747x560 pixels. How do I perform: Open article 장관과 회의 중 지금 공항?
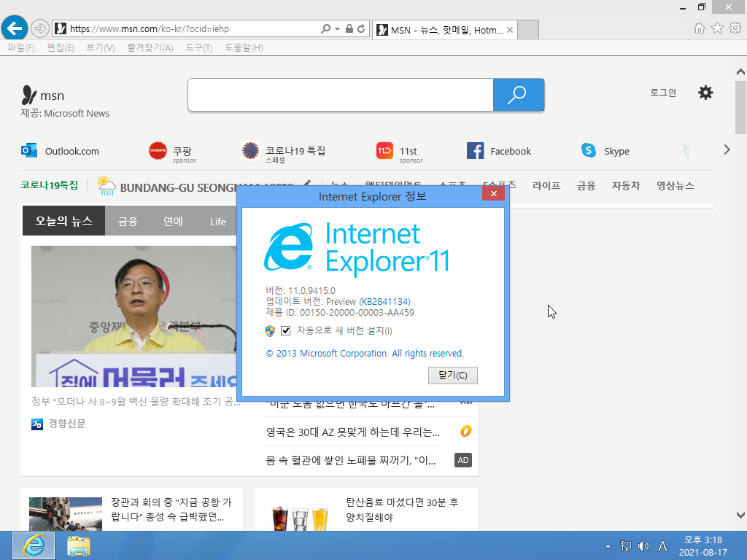[x=171, y=510]
